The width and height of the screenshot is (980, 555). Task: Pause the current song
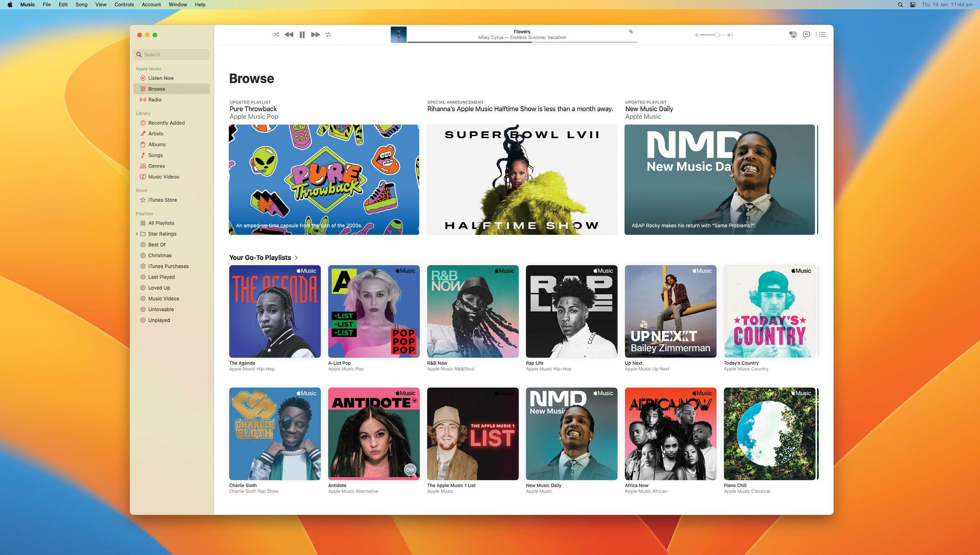(x=302, y=35)
